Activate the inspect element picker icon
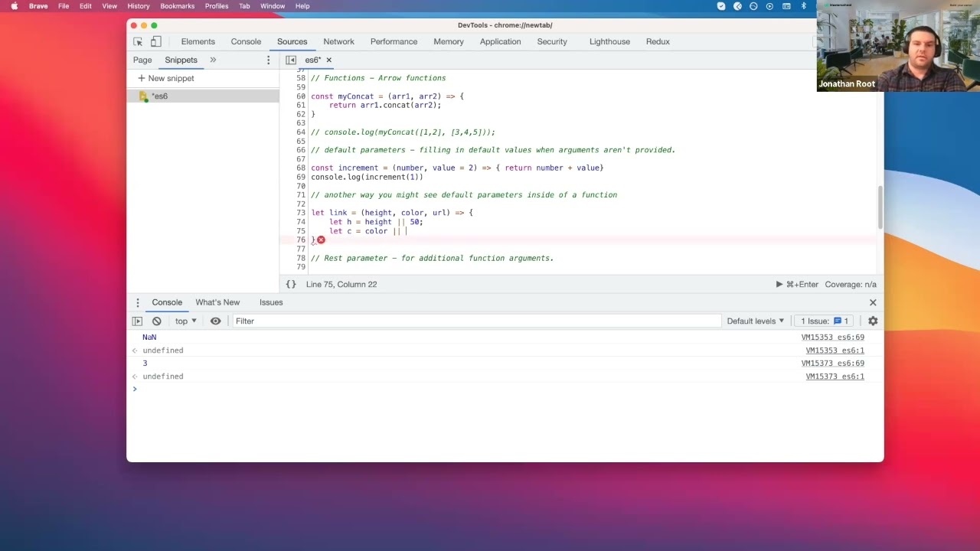980x551 pixels. pos(138,41)
